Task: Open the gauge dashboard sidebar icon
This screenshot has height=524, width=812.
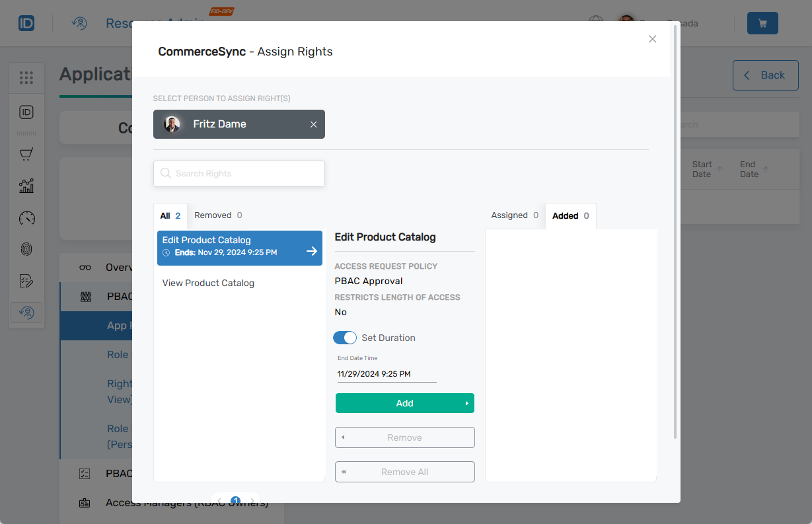Action: click(26, 218)
